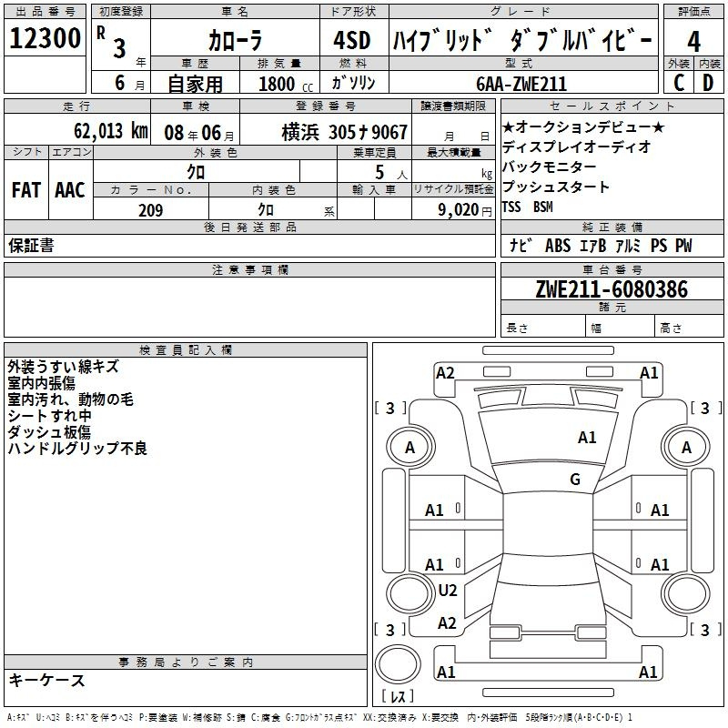Click the upper-right wheel circle marked A
Viewport: 728px width, 728px height.
click(686, 448)
